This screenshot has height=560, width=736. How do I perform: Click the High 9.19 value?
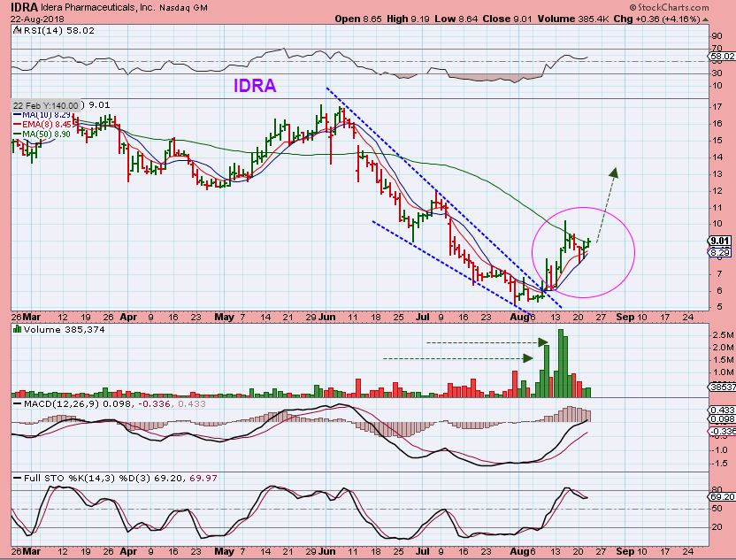(x=408, y=19)
